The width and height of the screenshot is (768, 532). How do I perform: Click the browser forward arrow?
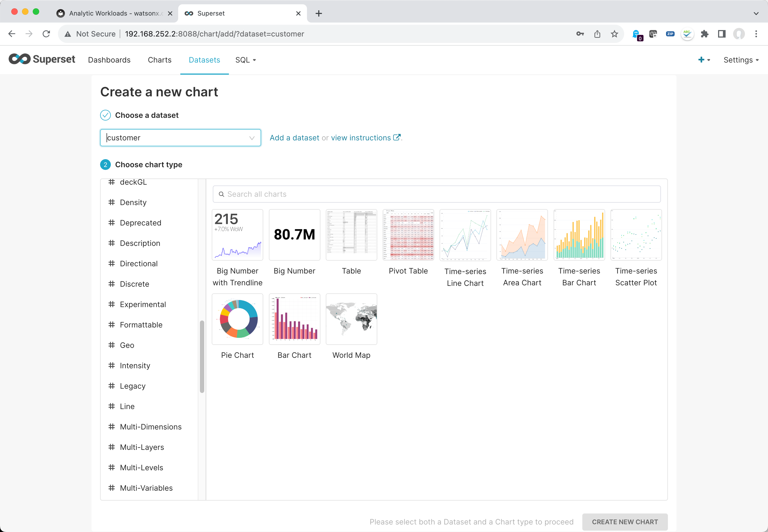pos(29,34)
